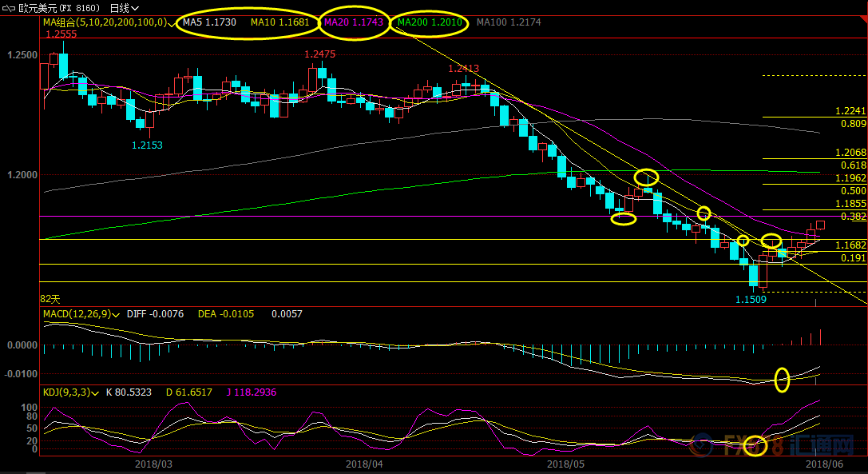
Task: Open the KDJ(9,3,3) indicator dropdown
Action: tap(94, 394)
